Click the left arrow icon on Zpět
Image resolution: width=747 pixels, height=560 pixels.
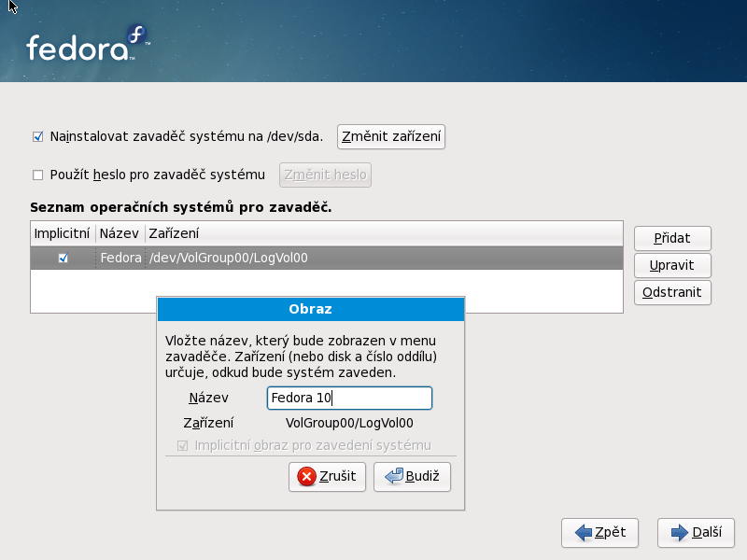pos(585,533)
